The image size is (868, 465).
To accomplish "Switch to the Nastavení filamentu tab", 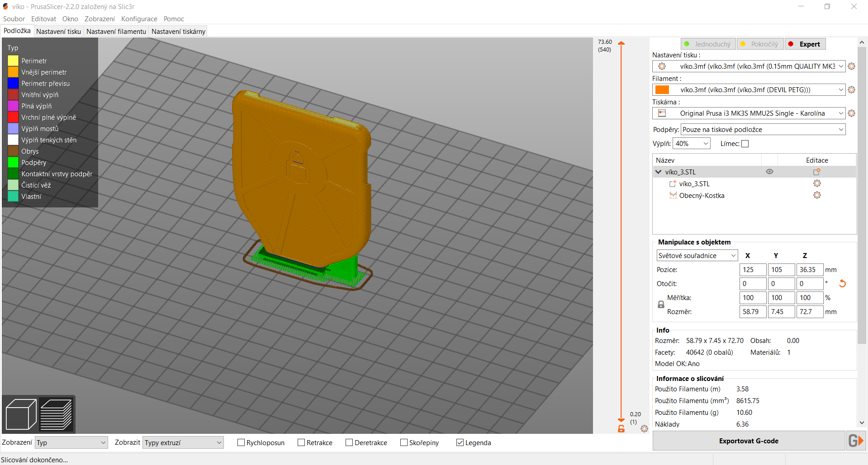I will (116, 31).
